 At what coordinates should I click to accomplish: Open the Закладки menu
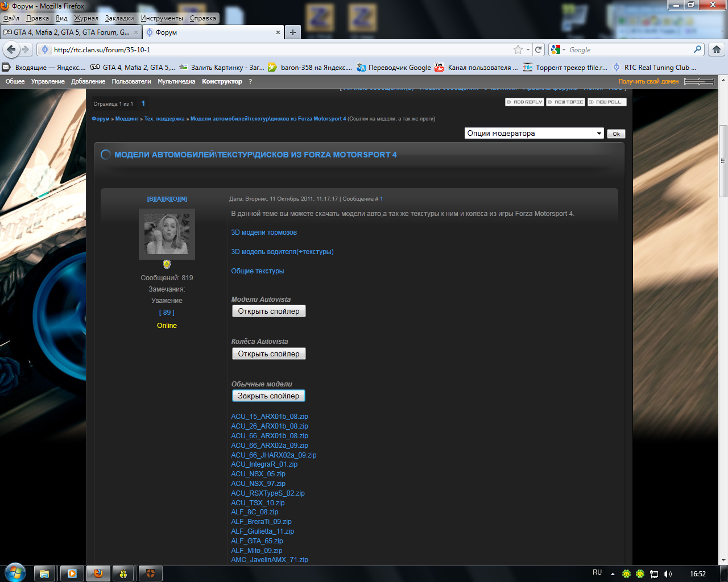(119, 18)
